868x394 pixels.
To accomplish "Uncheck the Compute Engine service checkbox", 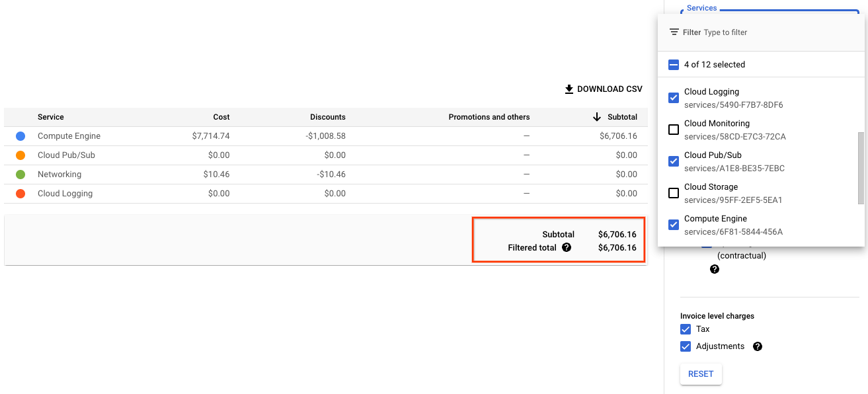I will [674, 225].
